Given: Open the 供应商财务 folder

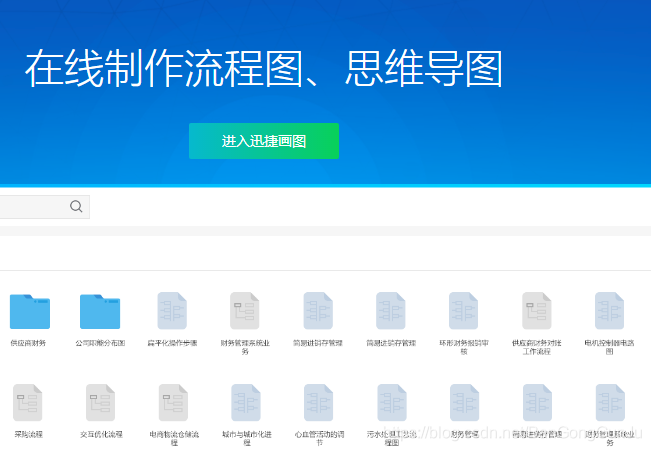Looking at the screenshot, I should [x=29, y=311].
